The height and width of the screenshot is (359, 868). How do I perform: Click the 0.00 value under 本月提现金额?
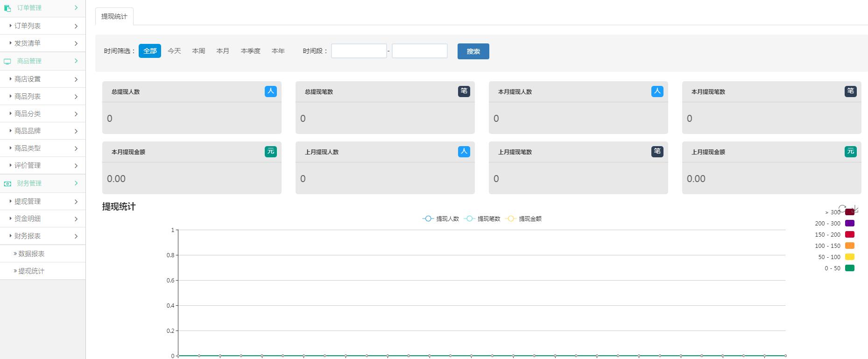click(116, 179)
